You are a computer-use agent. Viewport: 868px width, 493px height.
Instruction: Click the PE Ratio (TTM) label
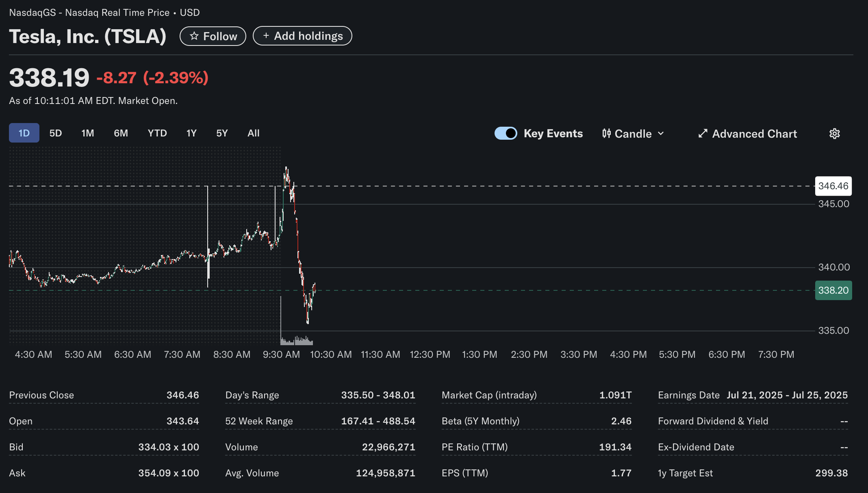point(475,447)
